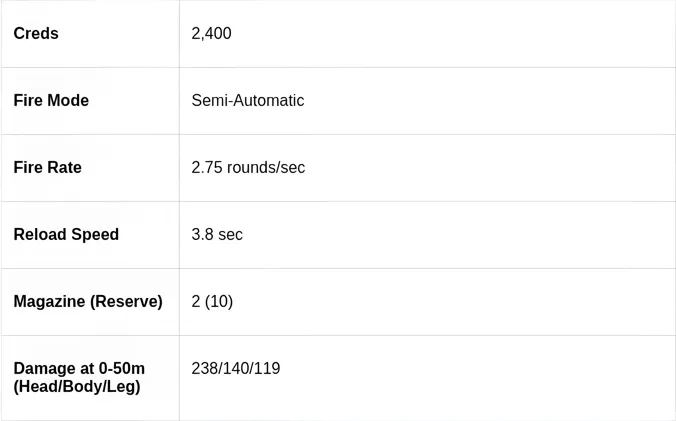676x421 pixels.
Task: Click the word Magazine in the label
Action: 49,302
